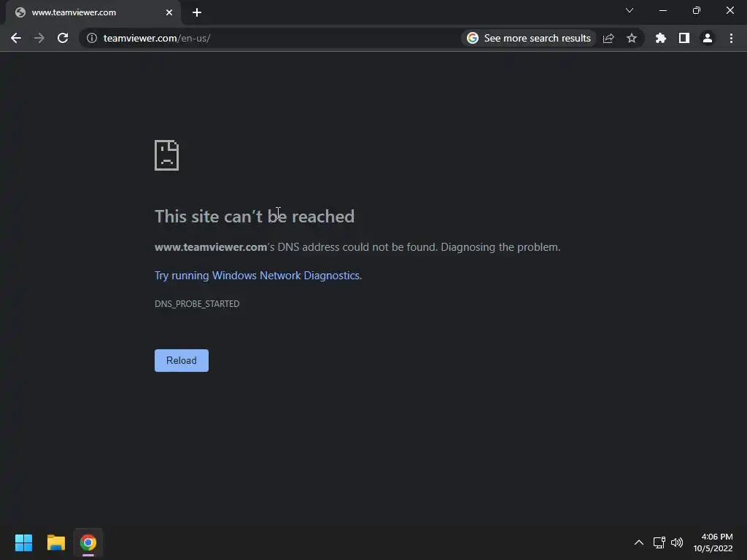The width and height of the screenshot is (747, 560).
Task: Open the Chrome profile avatar menu
Action: click(708, 38)
